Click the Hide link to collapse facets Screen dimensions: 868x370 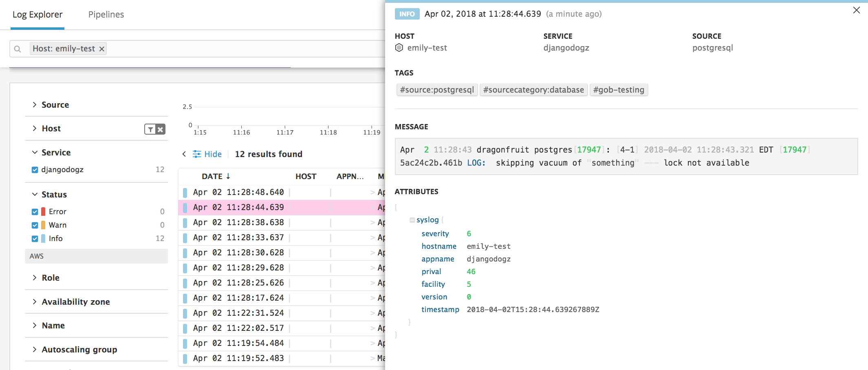[x=211, y=154]
